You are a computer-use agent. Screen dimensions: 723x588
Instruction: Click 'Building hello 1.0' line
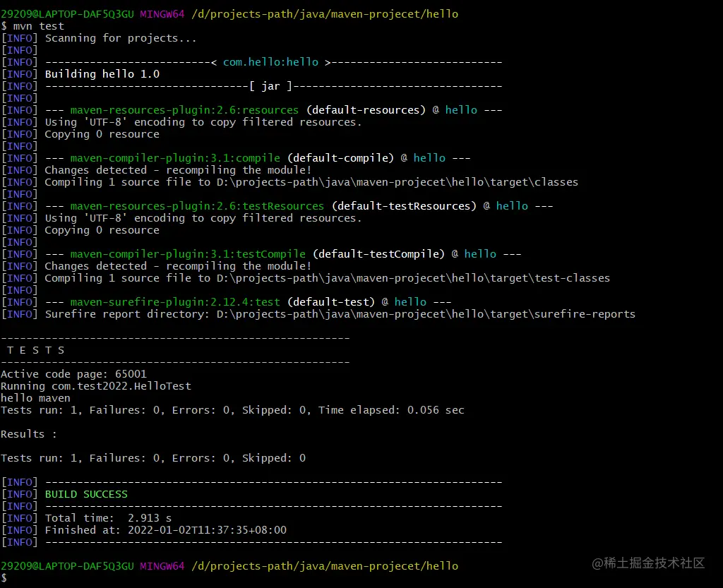(102, 74)
